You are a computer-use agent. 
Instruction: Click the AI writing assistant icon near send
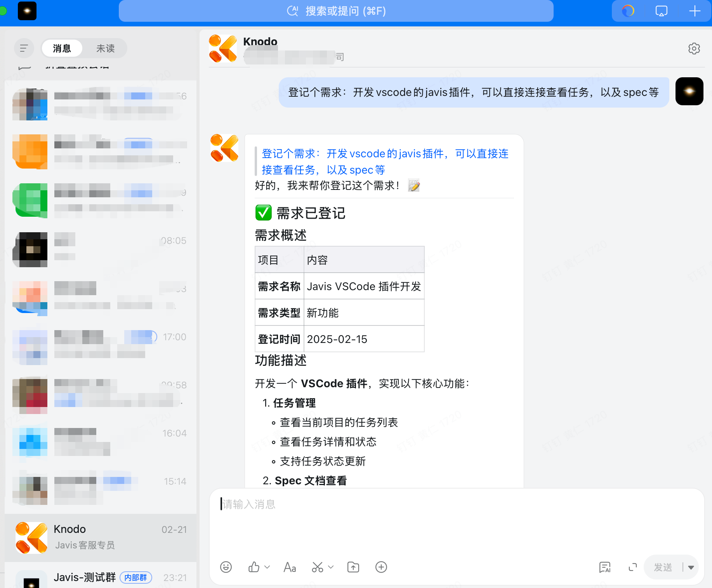point(604,567)
